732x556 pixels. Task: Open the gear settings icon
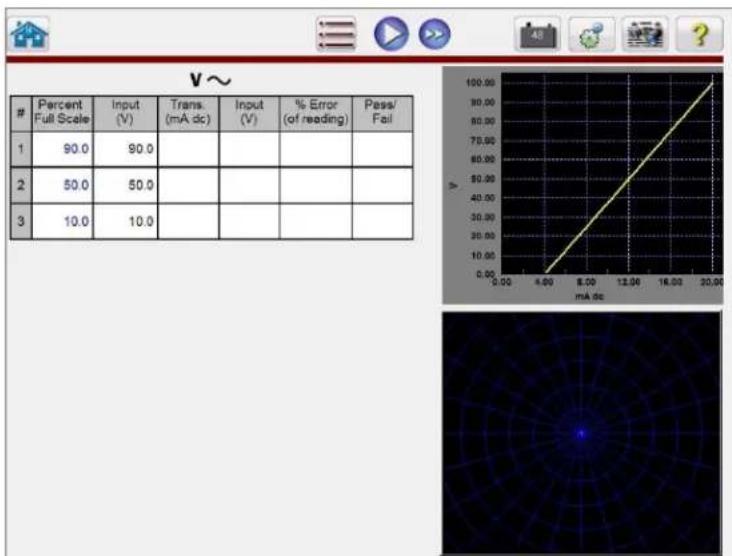tap(591, 34)
